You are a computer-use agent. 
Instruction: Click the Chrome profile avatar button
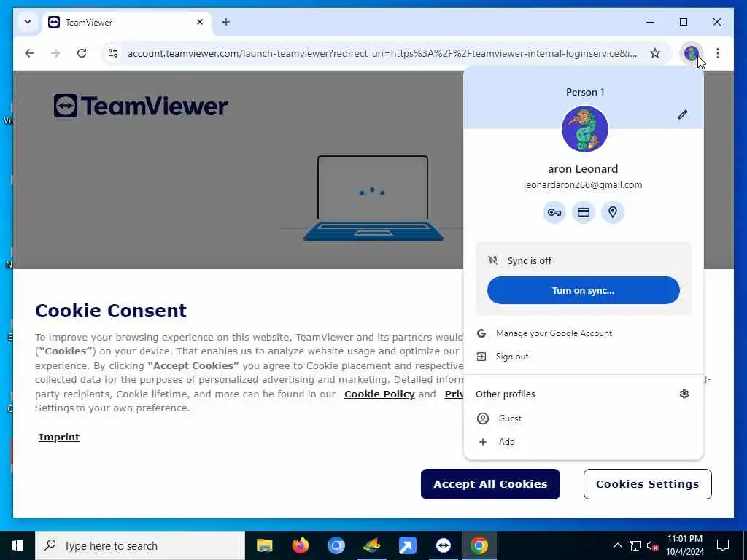click(691, 53)
